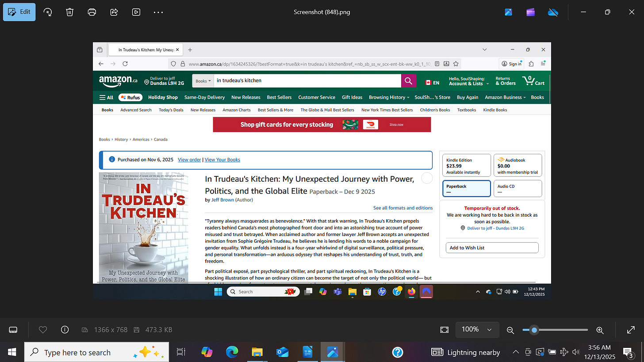The image size is (644, 362).
Task: Open Copilot from the bottom taskbar
Action: click(207, 352)
